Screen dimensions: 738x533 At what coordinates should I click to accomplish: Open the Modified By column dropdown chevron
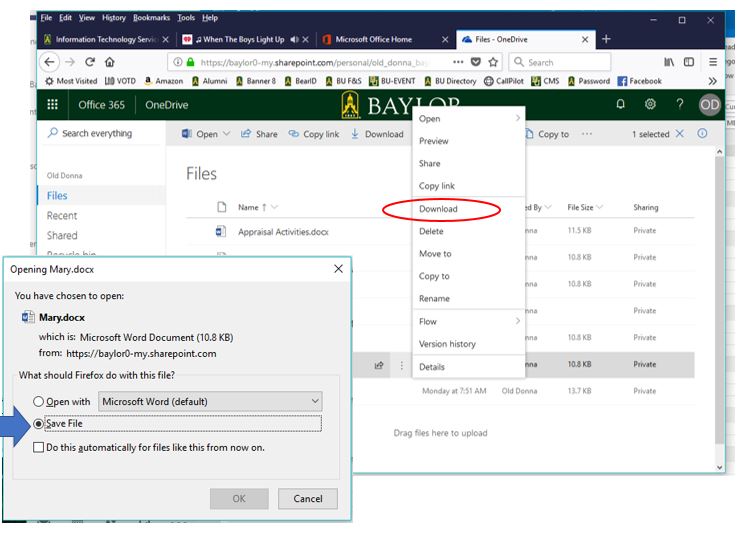tap(547, 207)
